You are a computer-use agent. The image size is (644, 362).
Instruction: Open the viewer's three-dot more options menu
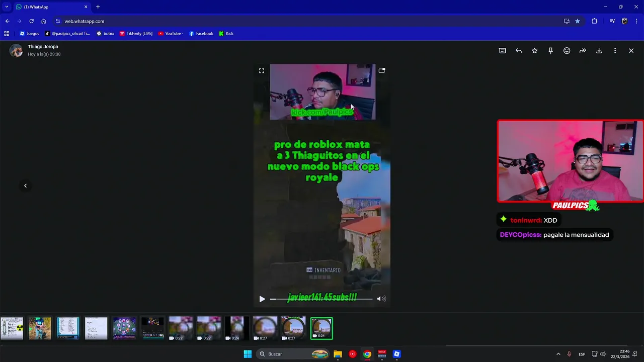615,51
